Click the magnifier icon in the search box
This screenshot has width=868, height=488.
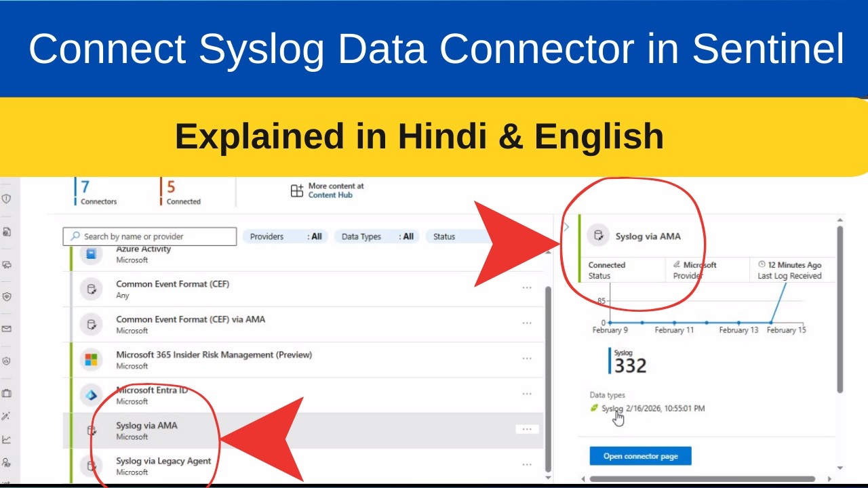(x=75, y=236)
